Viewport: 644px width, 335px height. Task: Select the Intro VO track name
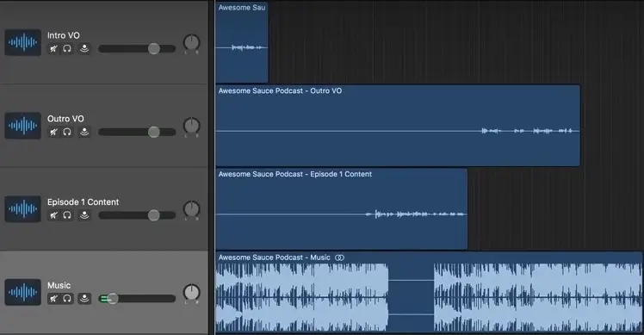[x=63, y=35]
